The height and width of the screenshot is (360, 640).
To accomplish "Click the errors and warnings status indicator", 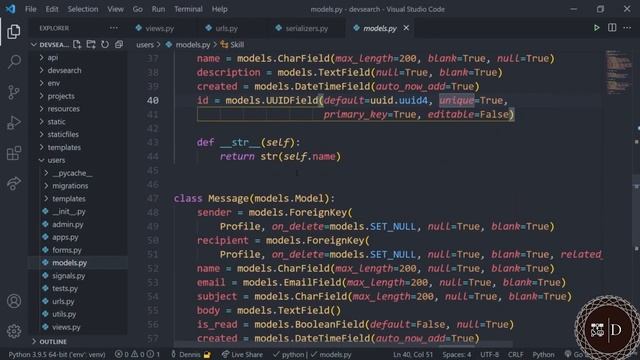I will [x=137, y=354].
